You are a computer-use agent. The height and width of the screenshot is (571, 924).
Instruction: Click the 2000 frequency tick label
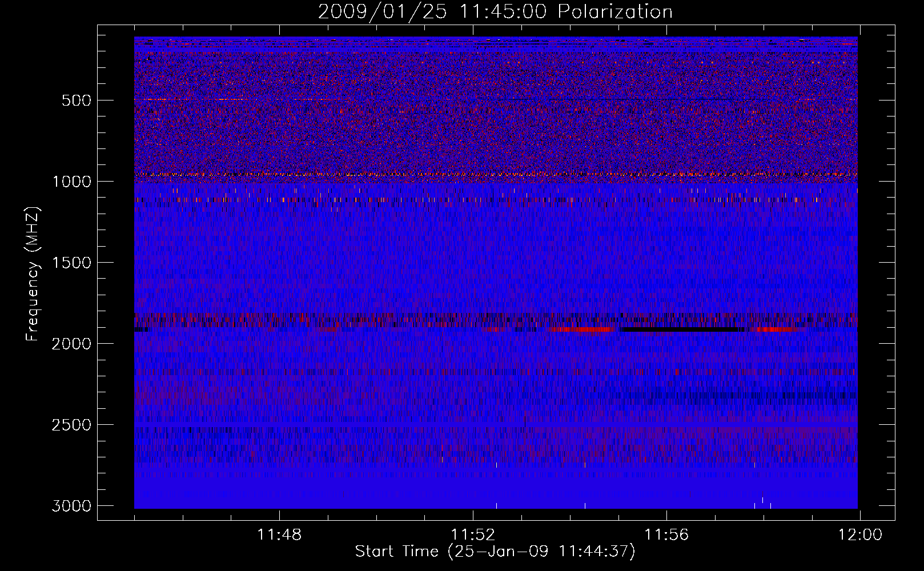click(71, 344)
